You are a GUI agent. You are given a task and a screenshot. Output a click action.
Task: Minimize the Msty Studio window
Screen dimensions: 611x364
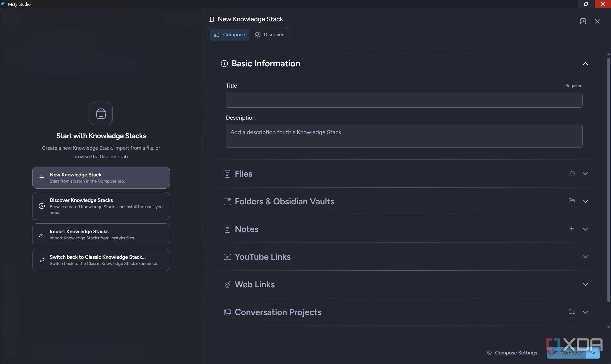(x=569, y=4)
